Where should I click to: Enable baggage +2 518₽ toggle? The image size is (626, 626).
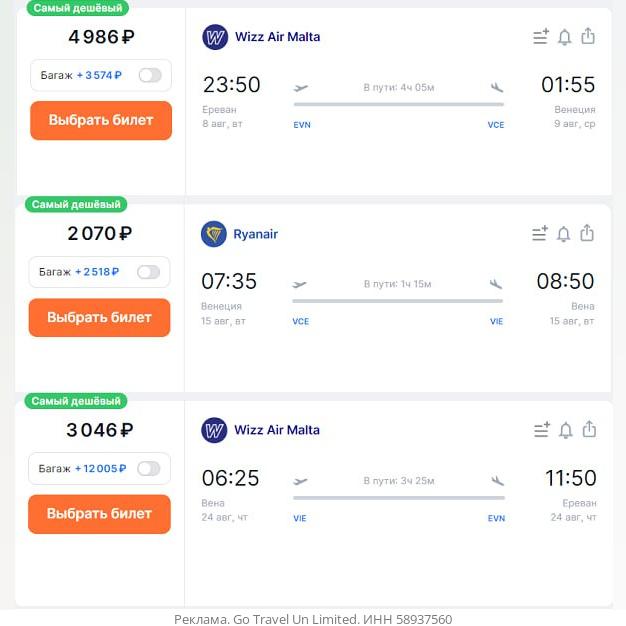click(x=148, y=272)
